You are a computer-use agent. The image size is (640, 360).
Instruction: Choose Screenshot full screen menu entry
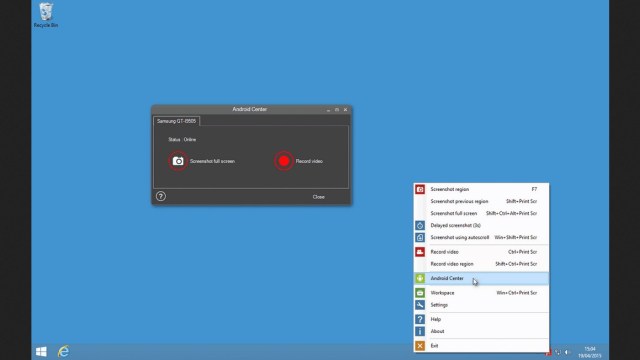click(x=481, y=213)
